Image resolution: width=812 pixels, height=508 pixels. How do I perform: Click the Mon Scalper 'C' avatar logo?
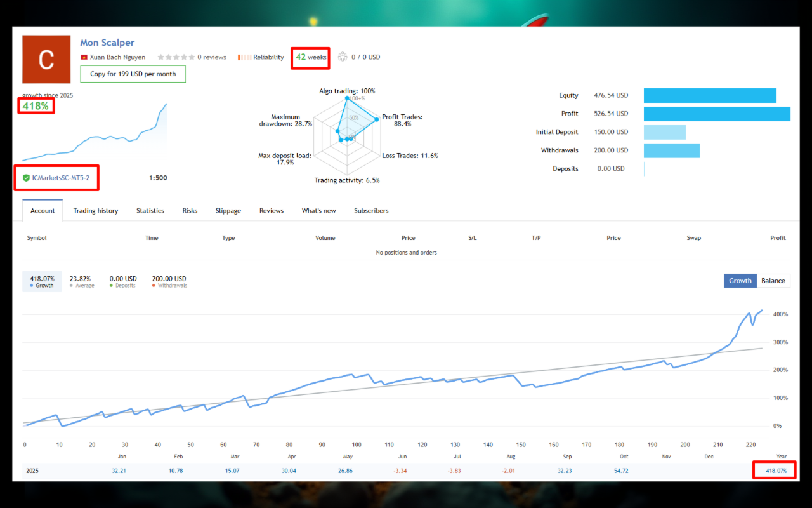click(46, 59)
